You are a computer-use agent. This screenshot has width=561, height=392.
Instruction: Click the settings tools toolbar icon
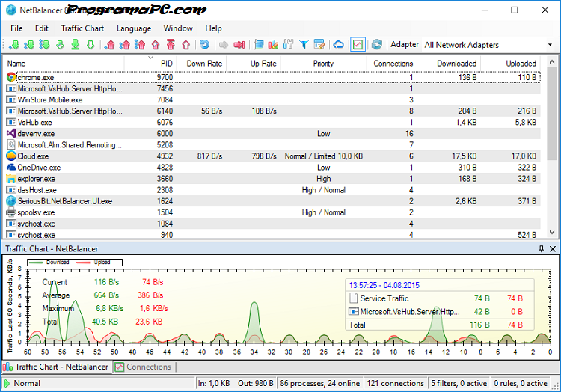(289, 45)
